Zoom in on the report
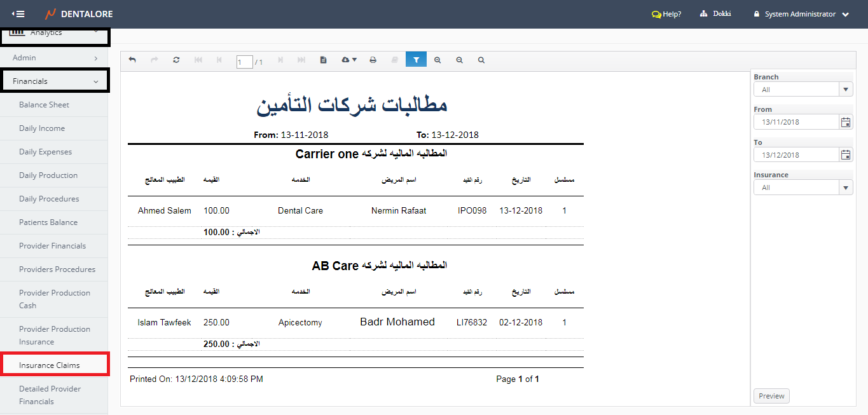 (437, 60)
